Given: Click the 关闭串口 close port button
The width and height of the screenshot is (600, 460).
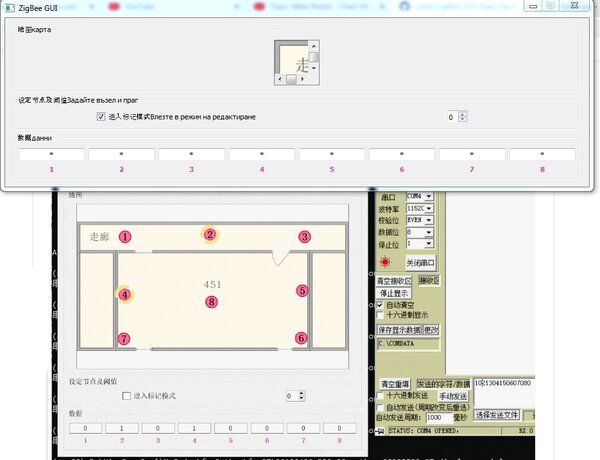Looking at the screenshot, I should (x=420, y=263).
